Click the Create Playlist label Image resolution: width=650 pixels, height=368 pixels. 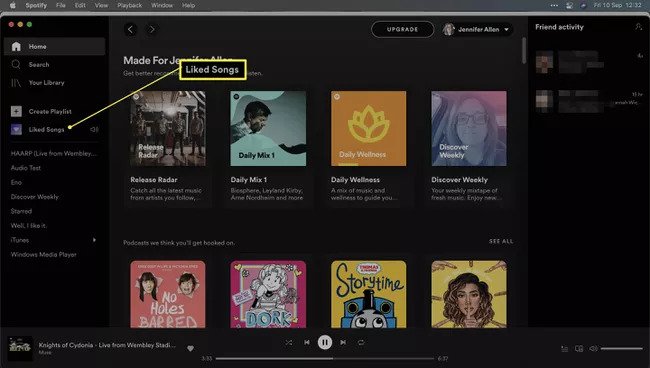(x=50, y=111)
